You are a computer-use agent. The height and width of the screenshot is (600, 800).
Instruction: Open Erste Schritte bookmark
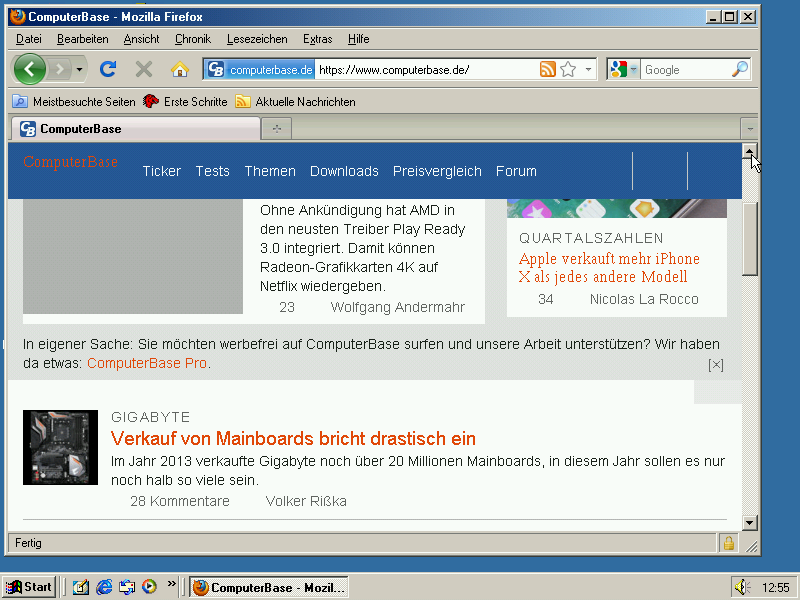click(x=185, y=102)
